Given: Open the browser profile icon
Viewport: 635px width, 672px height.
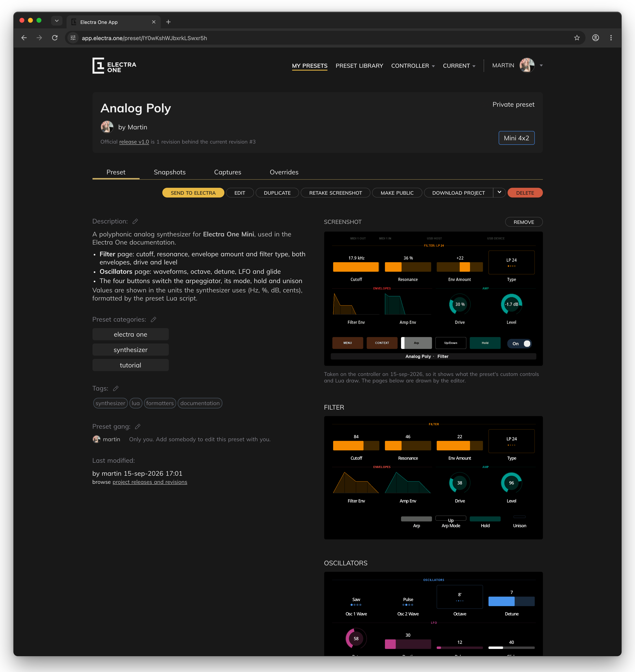Looking at the screenshot, I should pyautogui.click(x=595, y=38).
